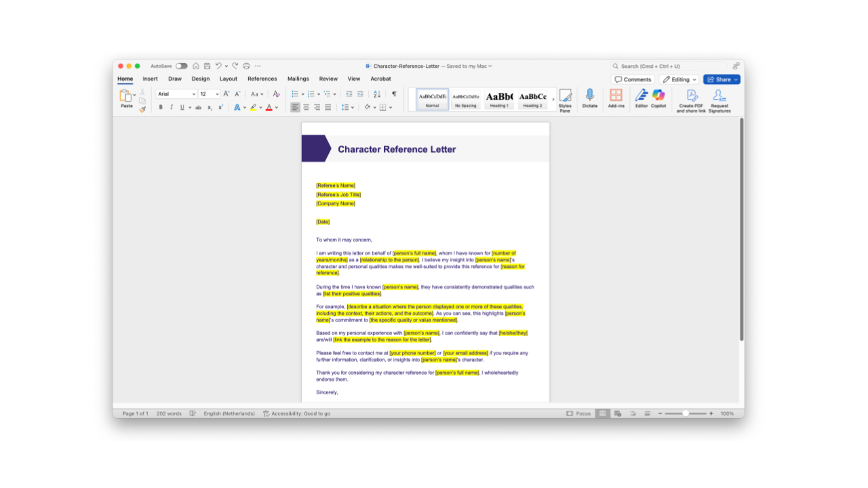Image resolution: width=868 pixels, height=488 pixels.
Task: Align text right
Action: click(x=317, y=107)
